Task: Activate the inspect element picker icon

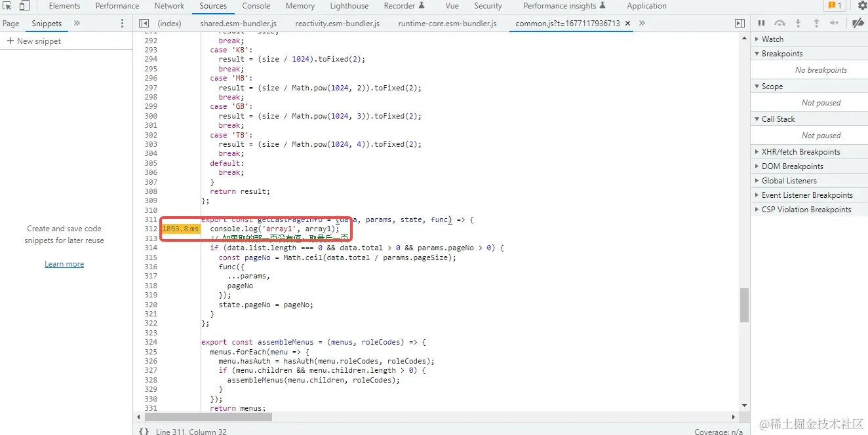Action: coord(7,6)
